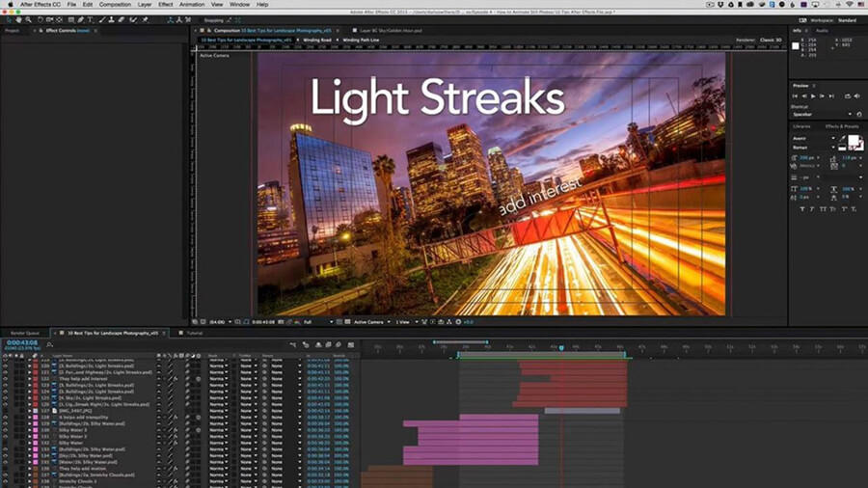The image size is (868, 488).
Task: Click the eyedropper in Character panel
Action: point(843,138)
